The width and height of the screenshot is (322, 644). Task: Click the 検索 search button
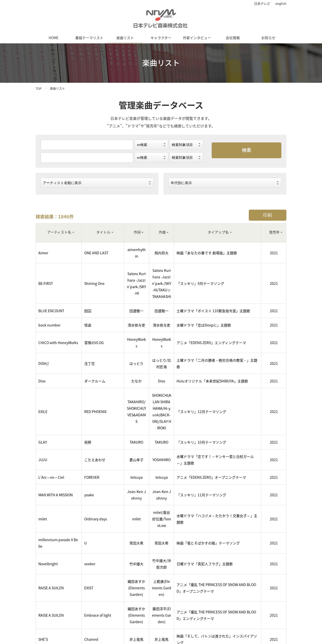pos(247,150)
